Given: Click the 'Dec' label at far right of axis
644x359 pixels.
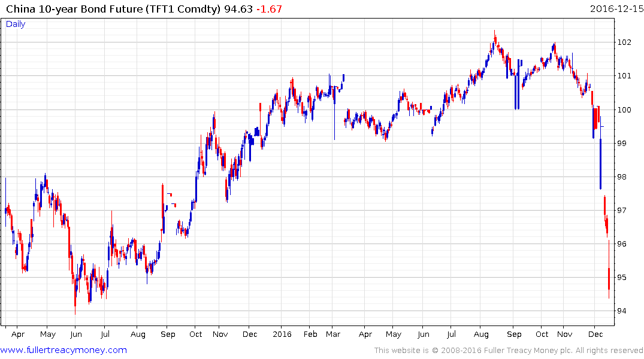Looking at the screenshot, I should click(x=595, y=334).
